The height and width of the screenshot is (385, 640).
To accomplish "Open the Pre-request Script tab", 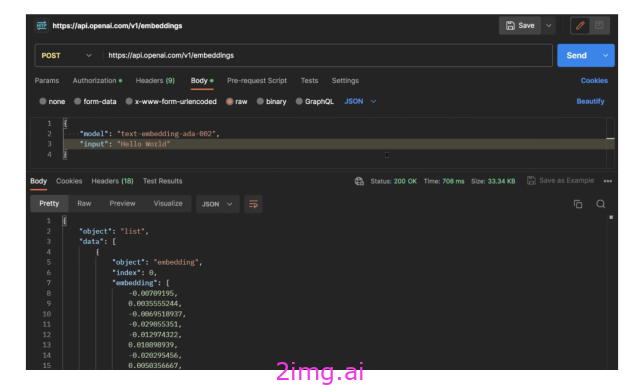I will tap(257, 81).
